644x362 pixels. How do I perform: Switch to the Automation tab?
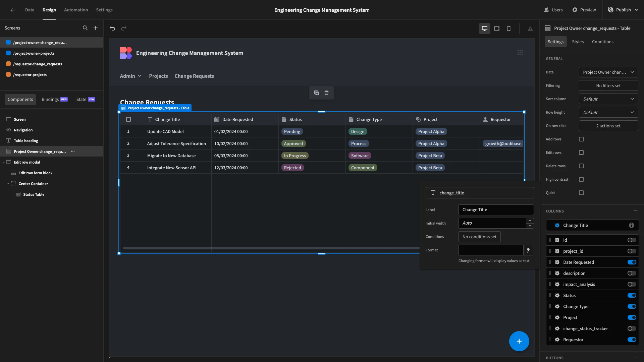coord(76,10)
